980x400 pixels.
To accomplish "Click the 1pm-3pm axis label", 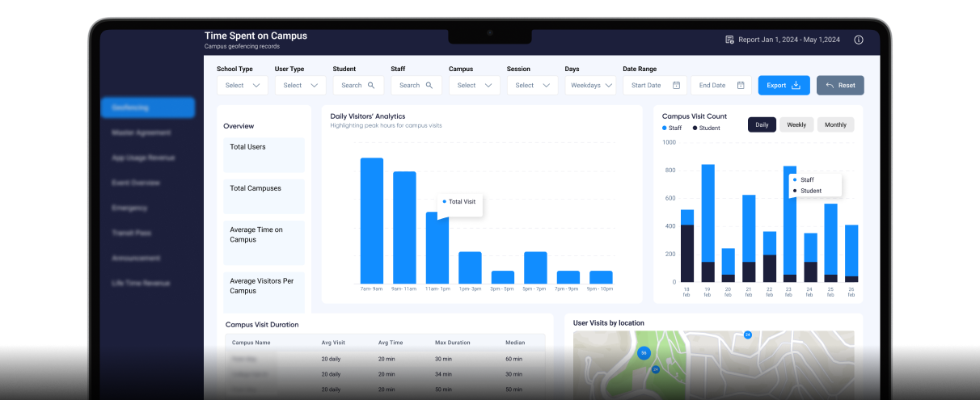I will tap(470, 288).
